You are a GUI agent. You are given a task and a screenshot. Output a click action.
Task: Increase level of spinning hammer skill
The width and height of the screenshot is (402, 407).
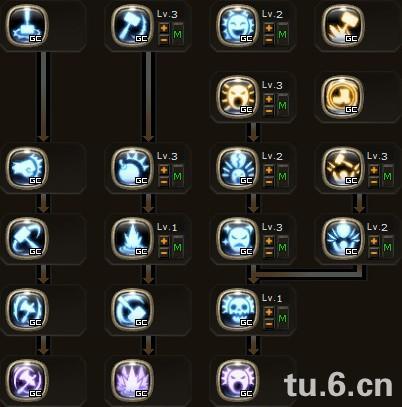tap(164, 28)
